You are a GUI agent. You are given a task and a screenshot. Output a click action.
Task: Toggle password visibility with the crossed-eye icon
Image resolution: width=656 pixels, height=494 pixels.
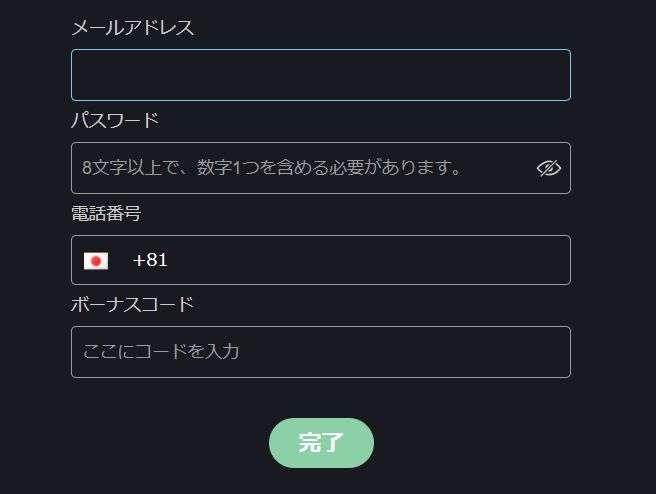tap(548, 168)
